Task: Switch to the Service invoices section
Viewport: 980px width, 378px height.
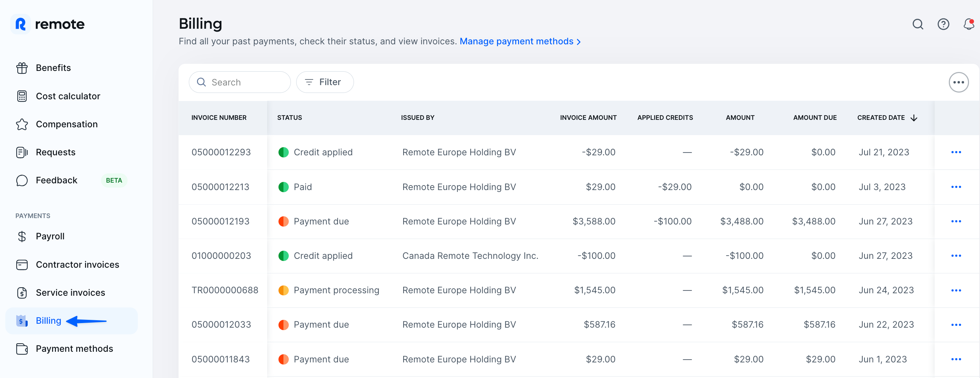Action: [x=71, y=292]
